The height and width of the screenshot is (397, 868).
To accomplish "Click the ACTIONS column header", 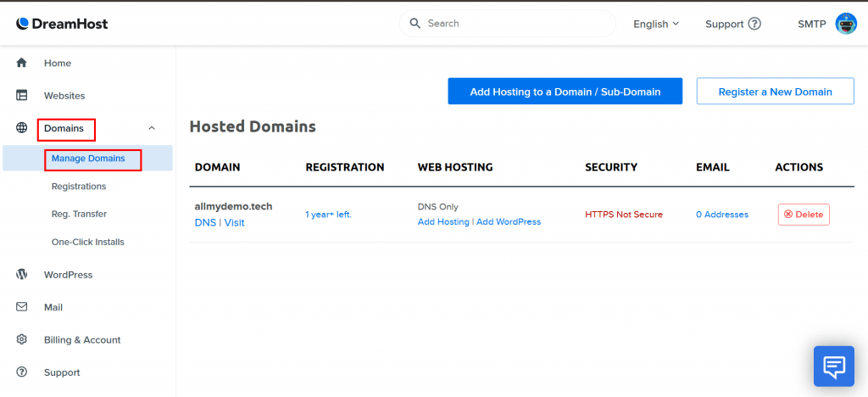I will point(798,167).
